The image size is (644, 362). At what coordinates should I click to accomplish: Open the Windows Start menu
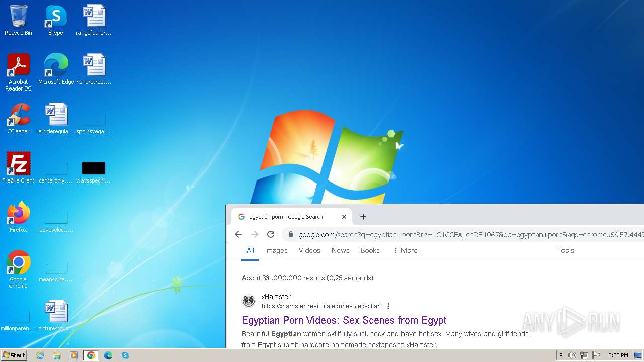[14, 355]
